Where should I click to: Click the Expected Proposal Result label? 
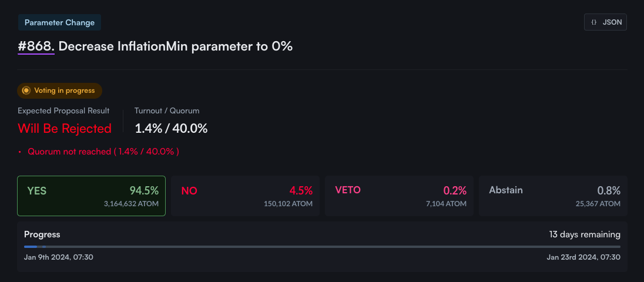[x=63, y=110]
